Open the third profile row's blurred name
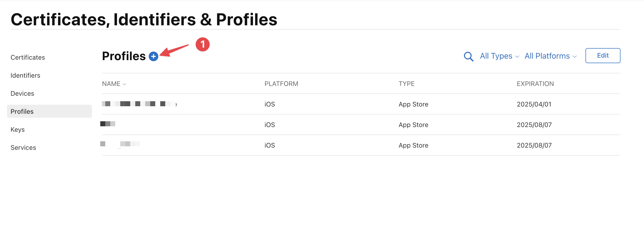This screenshot has height=232, width=644. [x=120, y=144]
